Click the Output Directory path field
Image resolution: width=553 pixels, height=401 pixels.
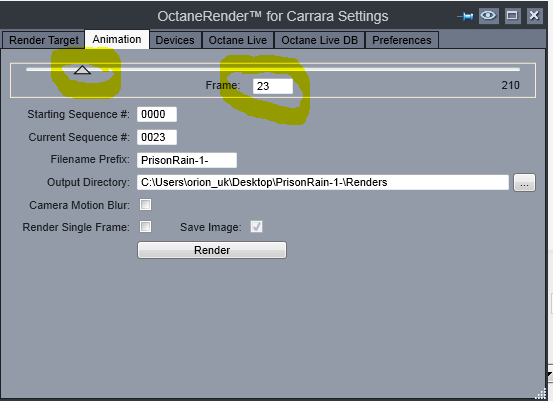point(323,182)
